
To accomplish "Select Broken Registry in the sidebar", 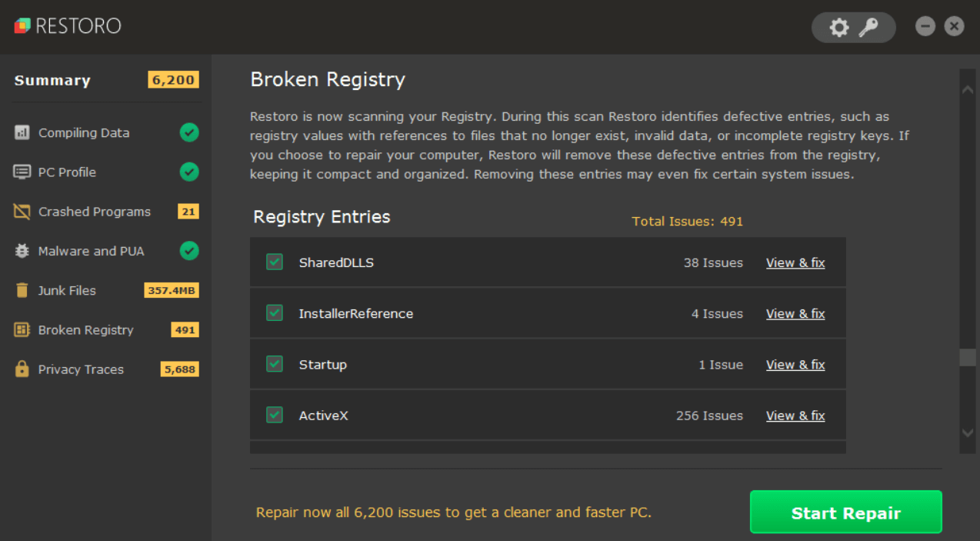I will 85,329.
